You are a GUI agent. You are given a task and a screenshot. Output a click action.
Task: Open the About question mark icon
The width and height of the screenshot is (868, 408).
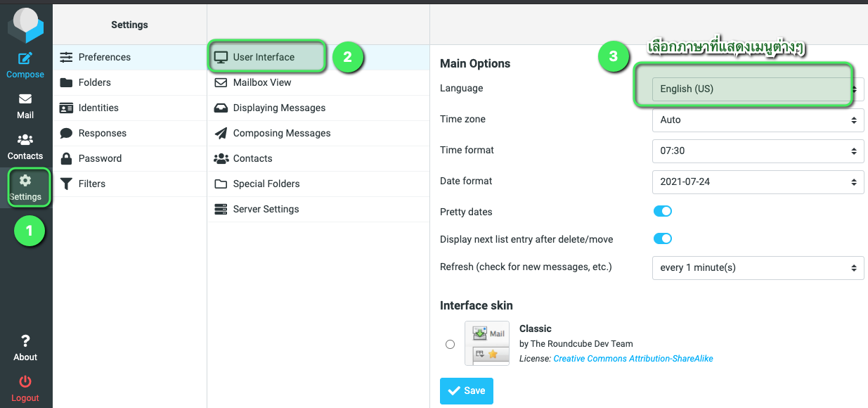click(x=25, y=340)
